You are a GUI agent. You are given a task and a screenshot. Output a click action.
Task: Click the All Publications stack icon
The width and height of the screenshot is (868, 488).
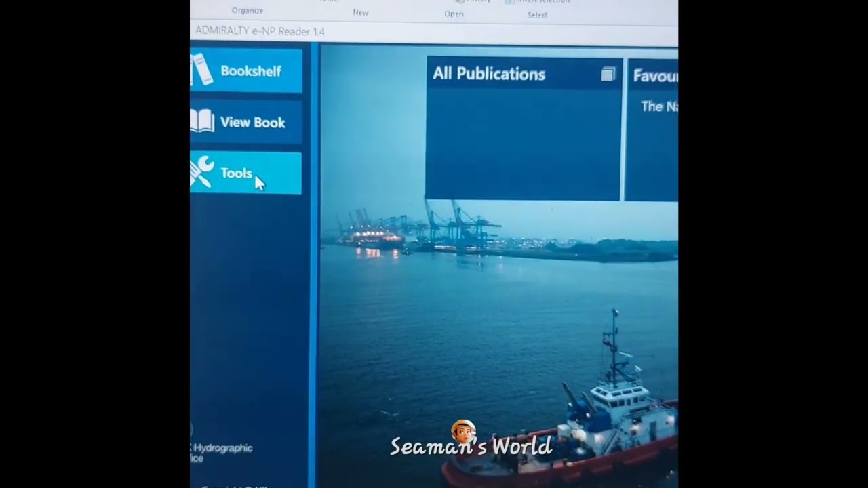tap(608, 74)
